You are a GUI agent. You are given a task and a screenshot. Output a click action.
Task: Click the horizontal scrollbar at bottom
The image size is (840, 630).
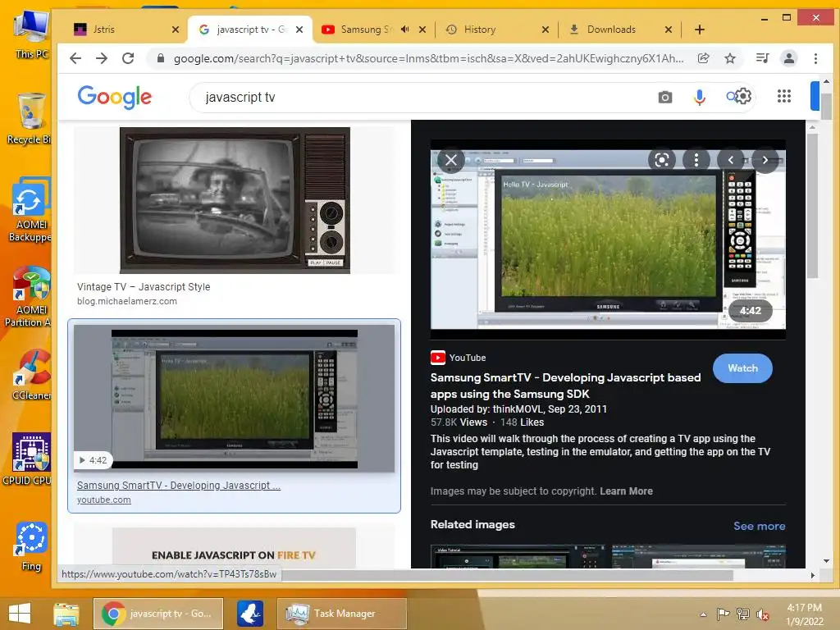[x=507, y=575]
